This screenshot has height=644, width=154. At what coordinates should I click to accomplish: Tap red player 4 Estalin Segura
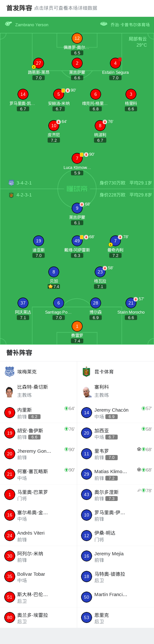coord(115,63)
